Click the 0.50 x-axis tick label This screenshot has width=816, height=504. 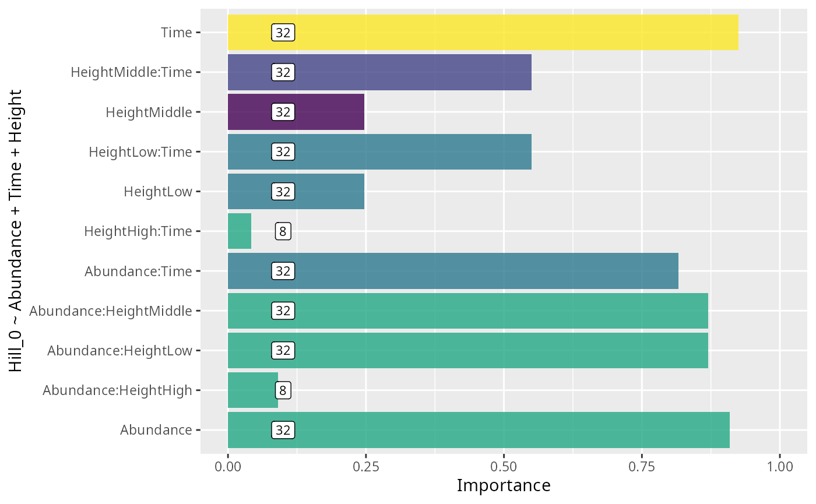click(504, 467)
